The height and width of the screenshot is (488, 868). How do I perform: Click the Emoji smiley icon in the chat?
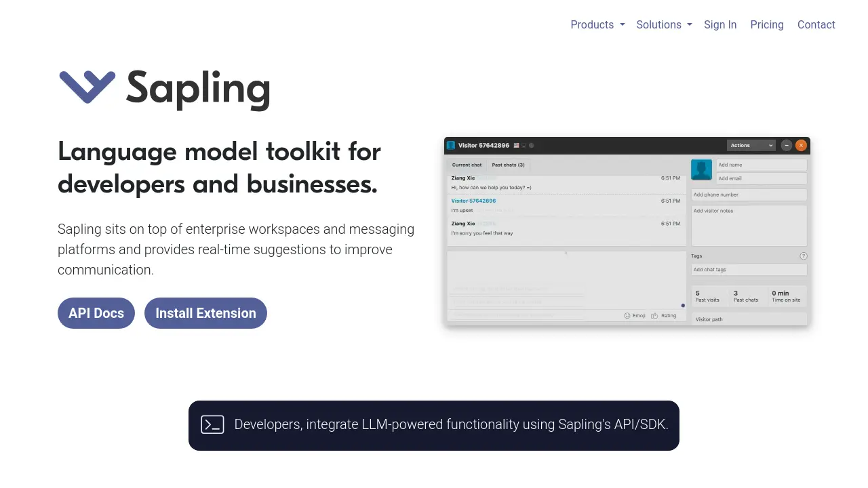pos(627,316)
